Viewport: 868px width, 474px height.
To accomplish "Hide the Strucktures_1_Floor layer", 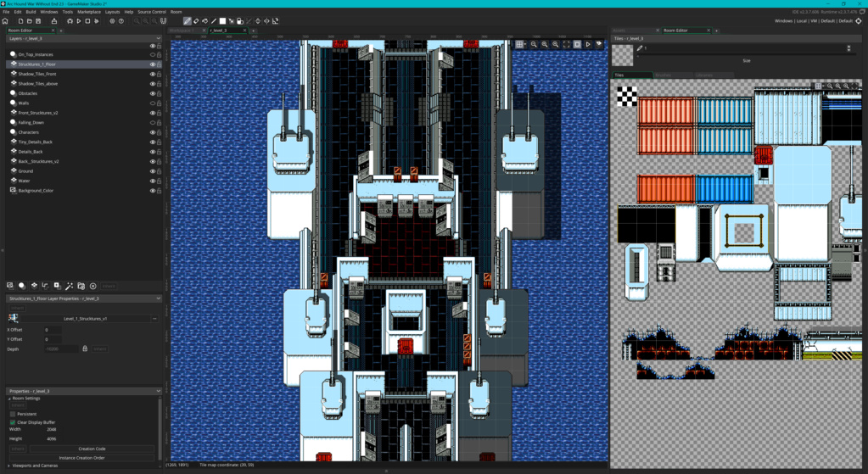I will click(153, 64).
